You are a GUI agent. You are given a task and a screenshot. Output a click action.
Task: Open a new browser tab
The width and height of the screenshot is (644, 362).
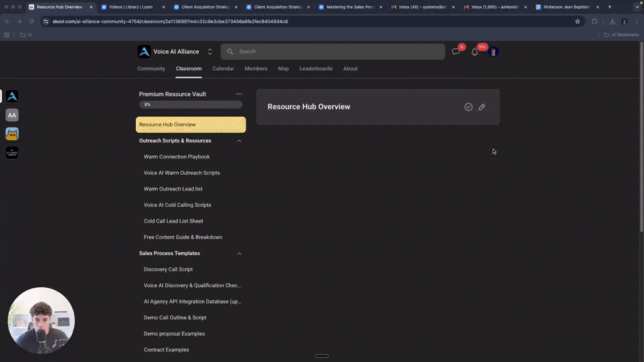609,7
